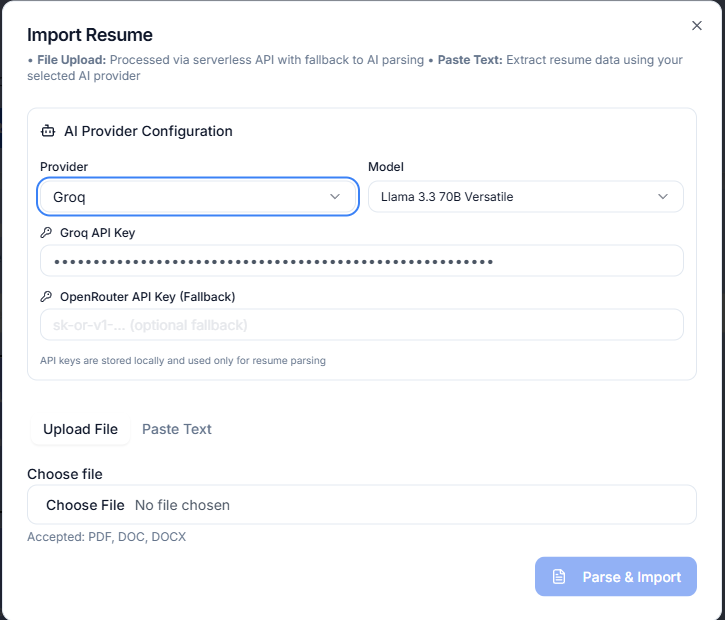Focus the Groq API Key password field

pyautogui.click(x=361, y=261)
